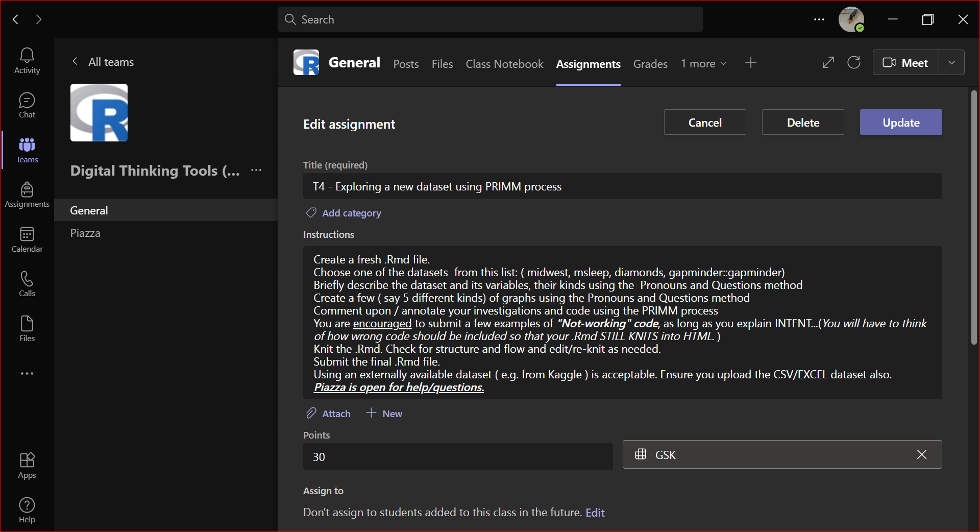The width and height of the screenshot is (980, 532).
Task: Click the Points input showing 30
Action: point(458,456)
